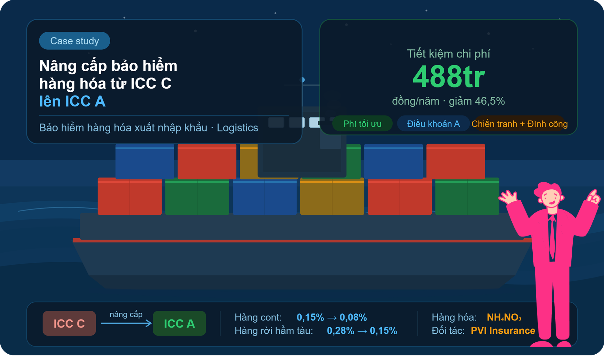Viewport: 613px width, 364px height.
Task: Click the pink businessman character
Action: 551,265
